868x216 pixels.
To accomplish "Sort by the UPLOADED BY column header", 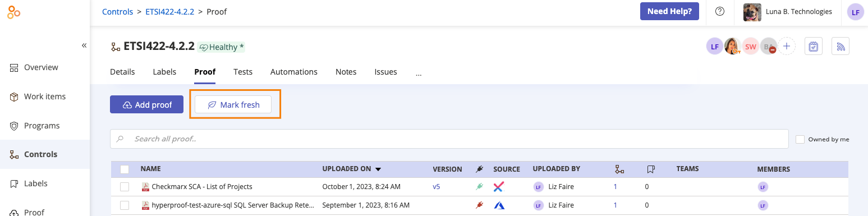I will tap(556, 169).
